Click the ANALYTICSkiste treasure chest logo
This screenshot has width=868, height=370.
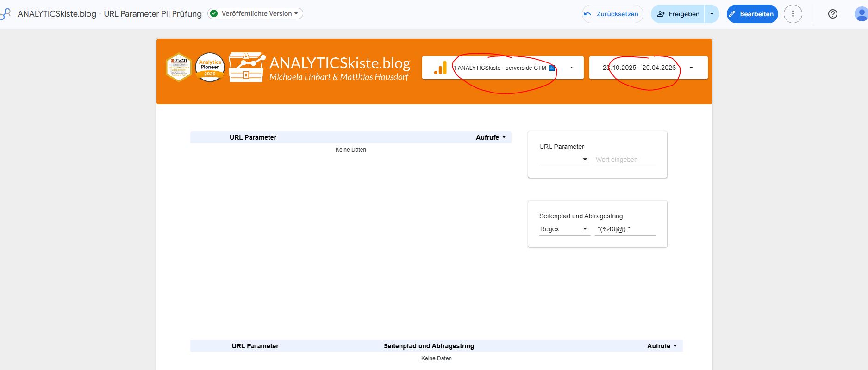click(x=247, y=68)
